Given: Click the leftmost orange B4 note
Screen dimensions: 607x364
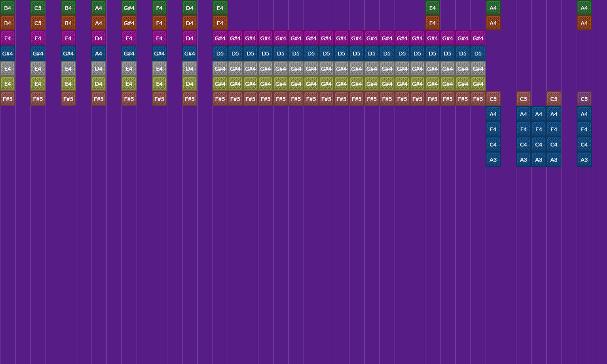Looking at the screenshot, I should point(8,23).
